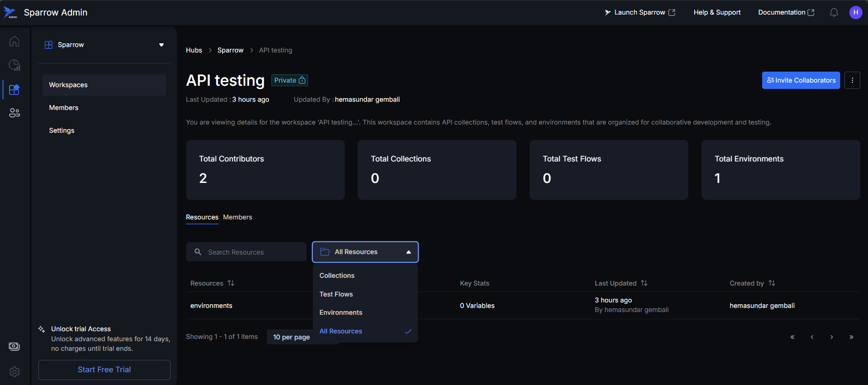This screenshot has height=385, width=868.
Task: Open the settings gear icon in sidebar
Action: coord(14,371)
